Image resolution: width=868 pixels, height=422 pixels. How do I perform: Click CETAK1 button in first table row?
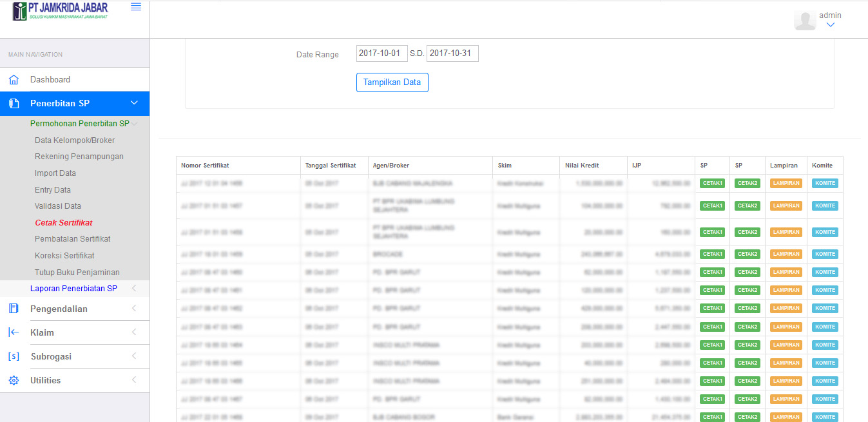coord(712,183)
